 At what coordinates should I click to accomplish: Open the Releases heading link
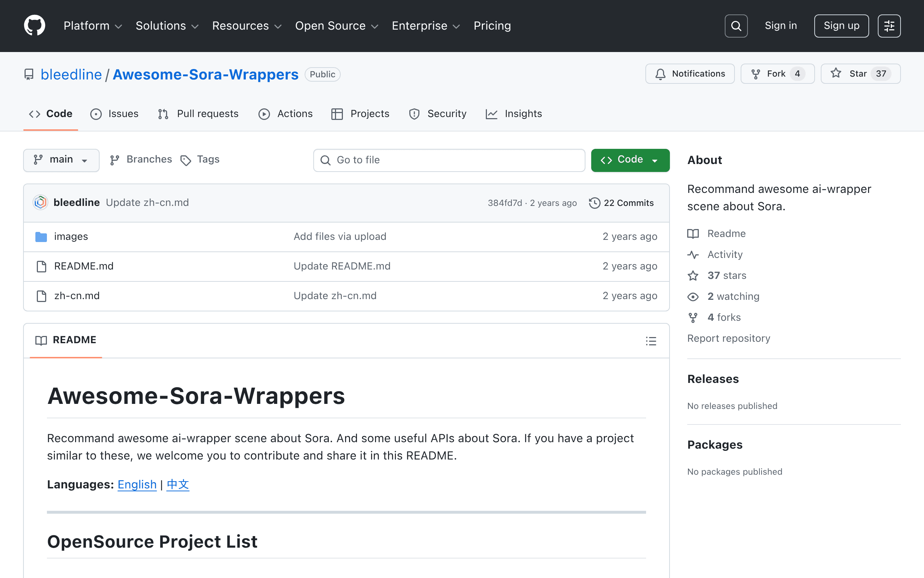pos(713,379)
